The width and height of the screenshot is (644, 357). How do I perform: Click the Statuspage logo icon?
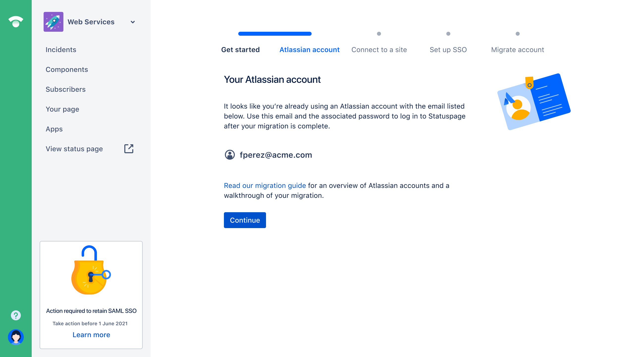(x=16, y=22)
